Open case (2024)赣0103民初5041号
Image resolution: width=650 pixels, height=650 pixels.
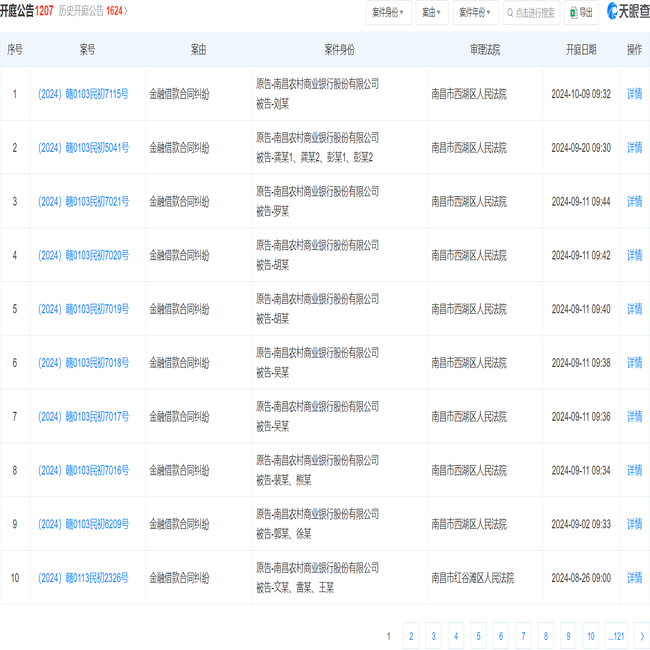click(83, 148)
